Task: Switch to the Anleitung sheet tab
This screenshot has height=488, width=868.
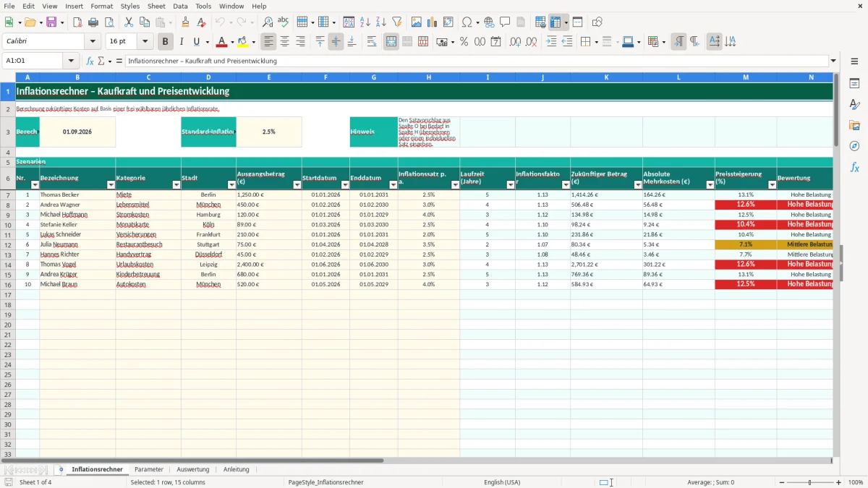Action: [237, 470]
